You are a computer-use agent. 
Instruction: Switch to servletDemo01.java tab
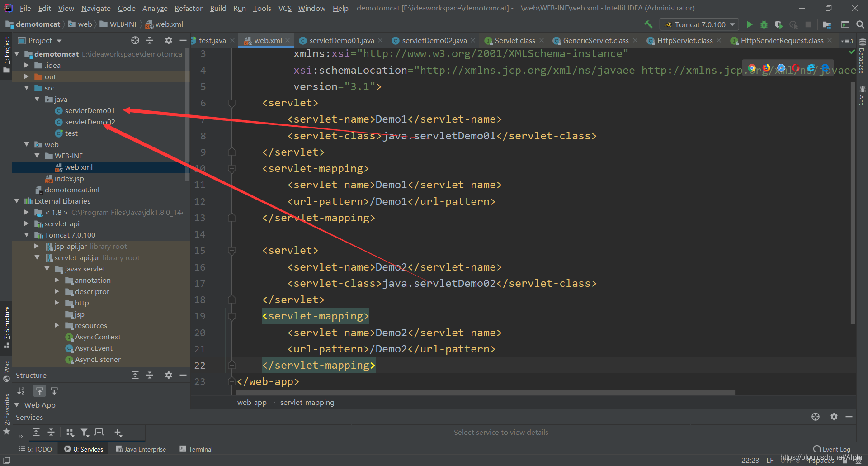point(341,41)
